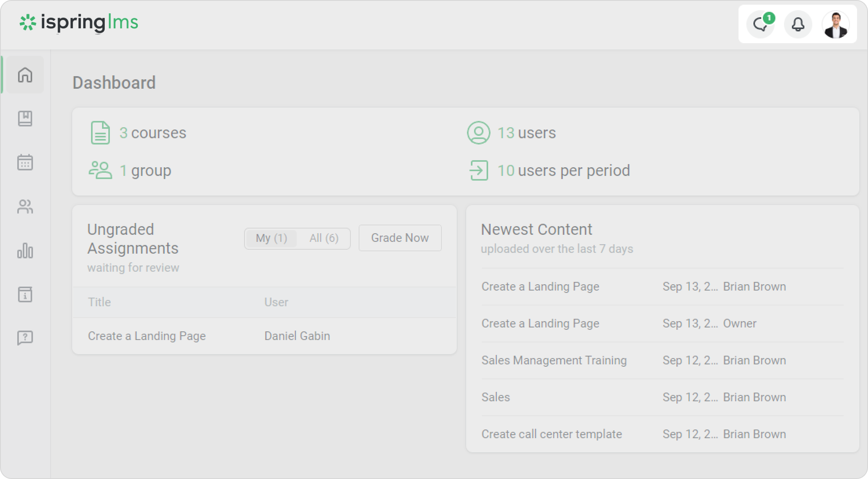The image size is (868, 479).
Task: Open the help question-mark chat icon
Action: [25, 338]
